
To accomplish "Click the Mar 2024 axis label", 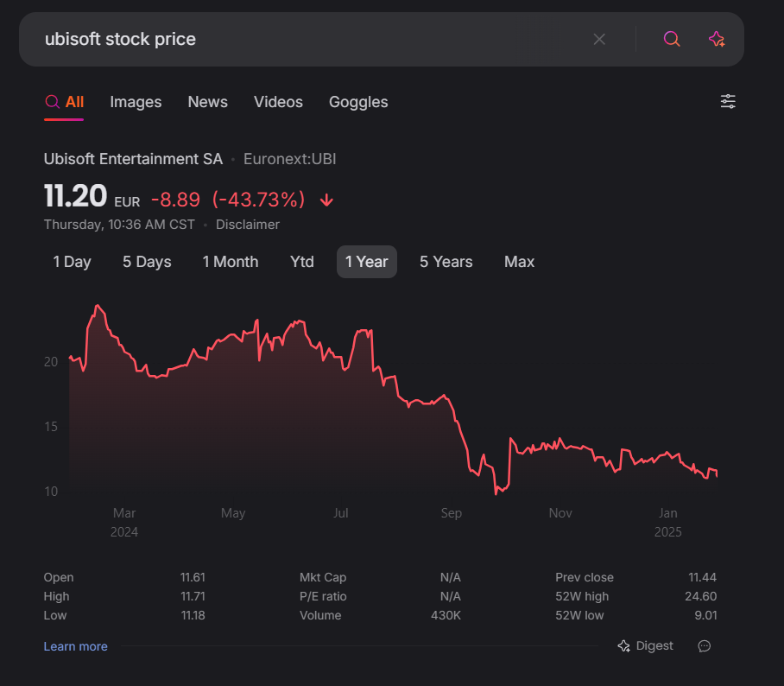I will (124, 523).
